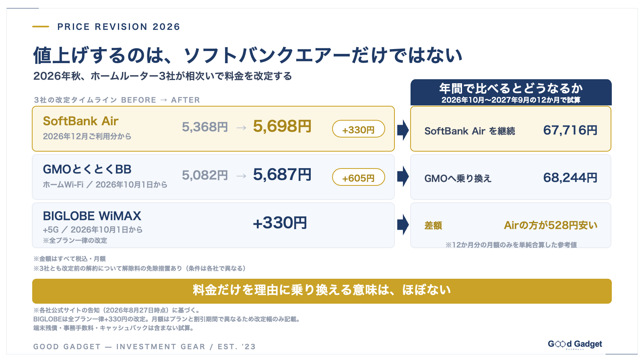Click the note ※12か月分の月額のみを単純合算した参考値

[511, 245]
